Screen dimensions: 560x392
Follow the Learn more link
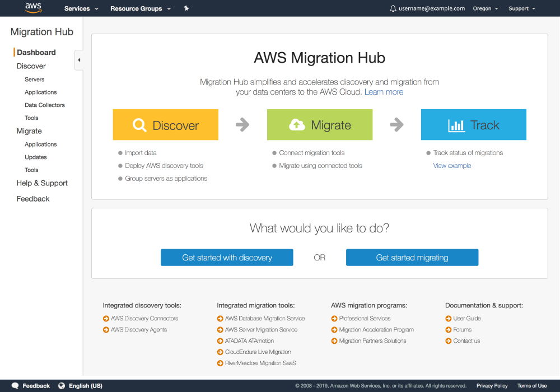(x=384, y=92)
